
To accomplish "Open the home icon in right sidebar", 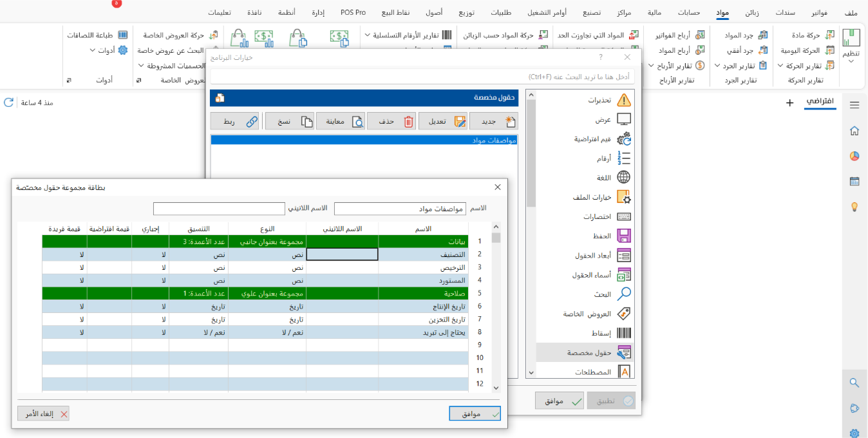I will click(x=854, y=131).
